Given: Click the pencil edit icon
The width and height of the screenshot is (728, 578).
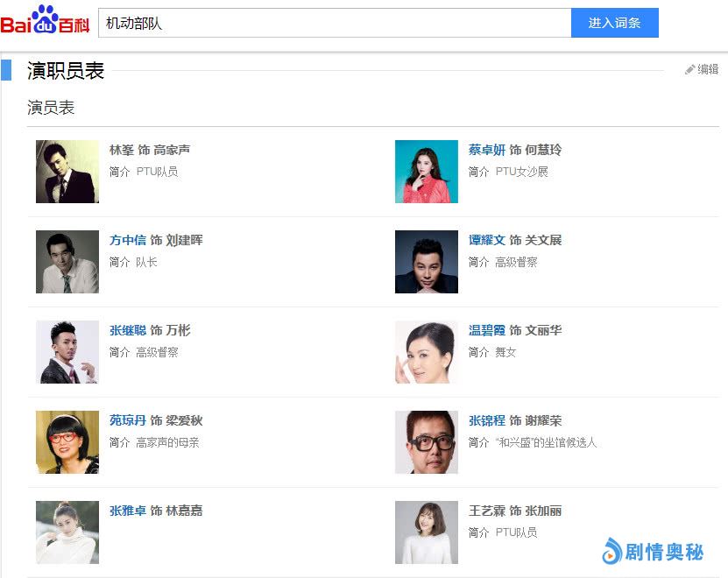Looking at the screenshot, I should click(689, 69).
